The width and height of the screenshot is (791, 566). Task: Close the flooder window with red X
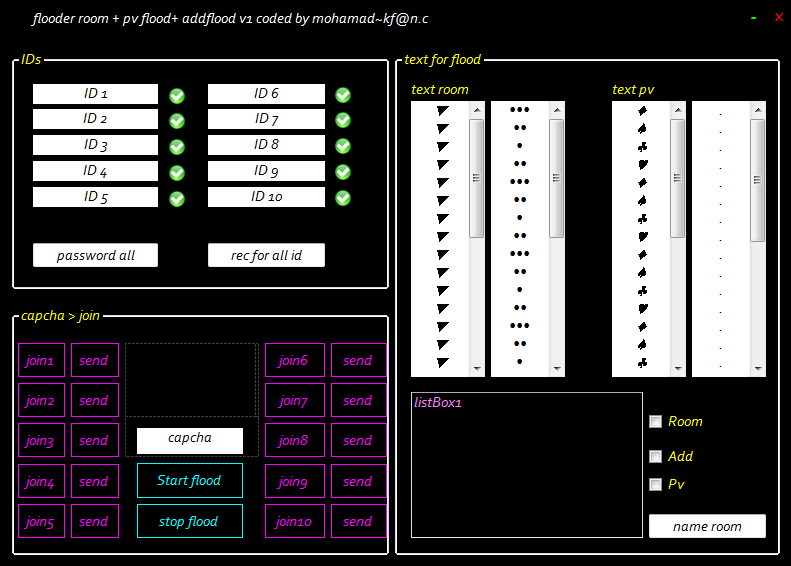click(x=779, y=17)
